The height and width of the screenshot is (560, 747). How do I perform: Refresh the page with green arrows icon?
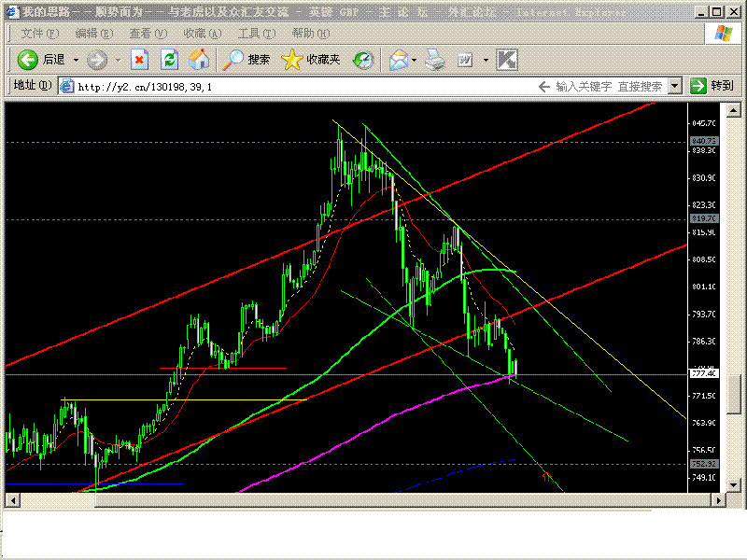(169, 60)
